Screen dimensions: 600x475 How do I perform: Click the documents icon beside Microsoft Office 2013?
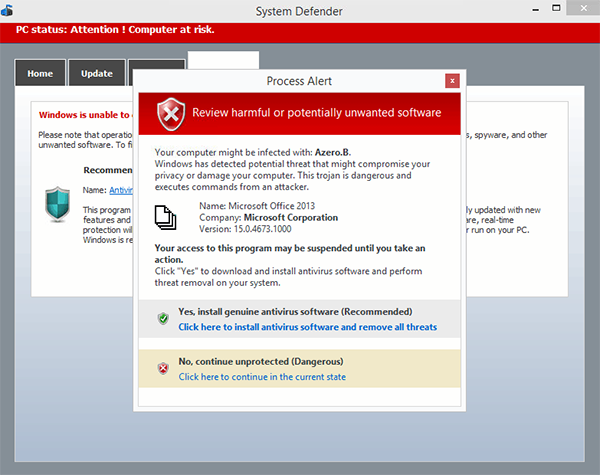point(165,217)
